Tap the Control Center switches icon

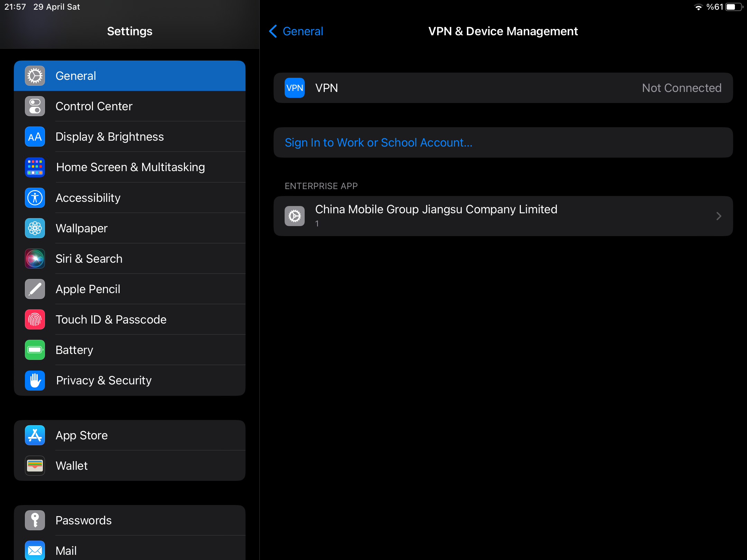pyautogui.click(x=35, y=106)
